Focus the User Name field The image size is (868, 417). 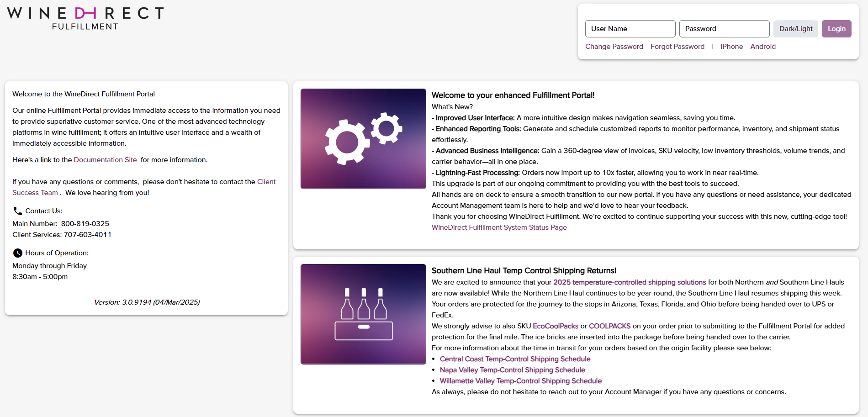tap(630, 29)
